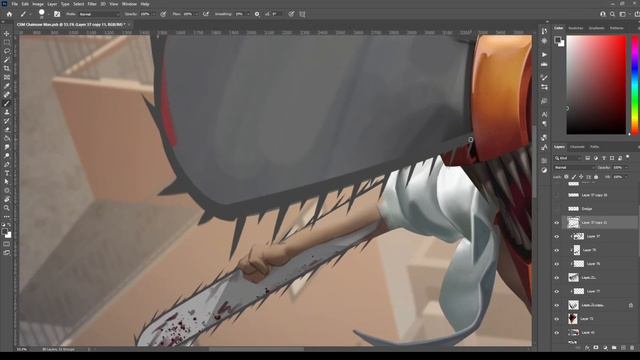Toggle lock image pixels brush icon
The width and height of the screenshot is (640, 360).
(574, 177)
